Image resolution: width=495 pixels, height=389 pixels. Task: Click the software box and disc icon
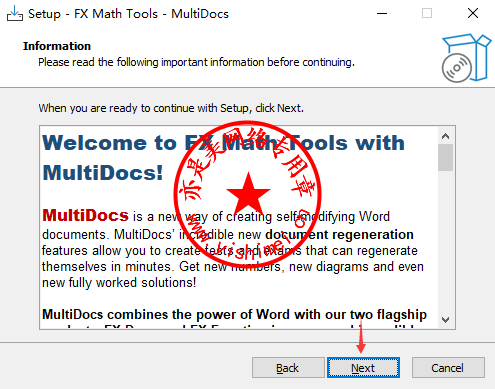tap(466, 58)
